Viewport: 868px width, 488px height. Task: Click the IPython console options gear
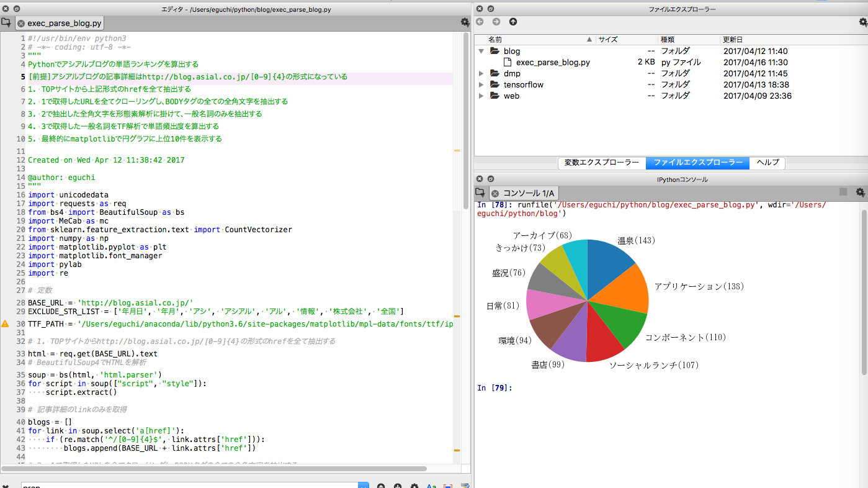tap(861, 192)
